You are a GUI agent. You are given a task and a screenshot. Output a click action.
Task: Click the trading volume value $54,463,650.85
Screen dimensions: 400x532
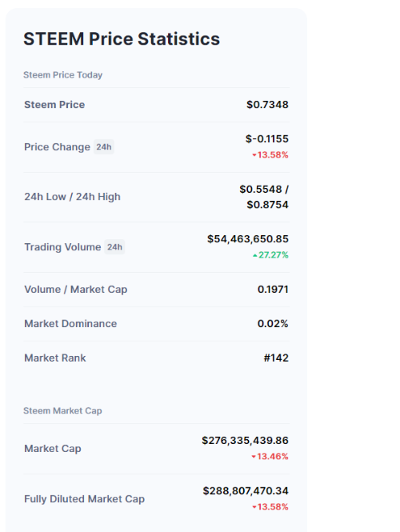(x=248, y=239)
